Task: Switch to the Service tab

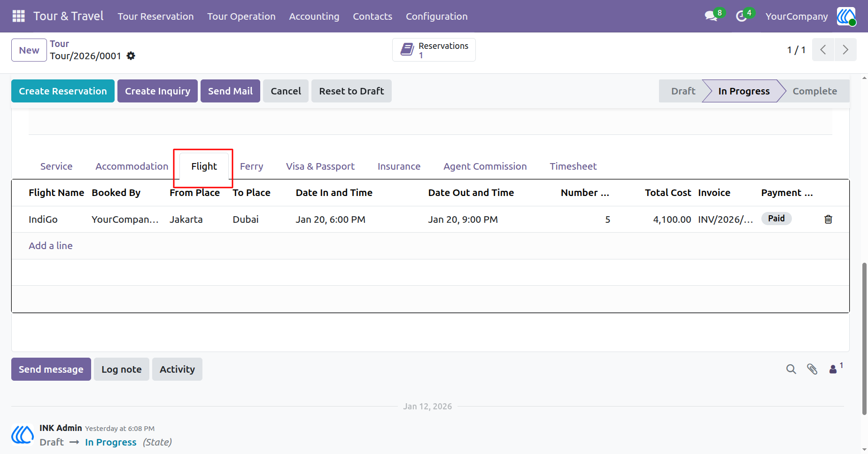Action: coord(56,166)
